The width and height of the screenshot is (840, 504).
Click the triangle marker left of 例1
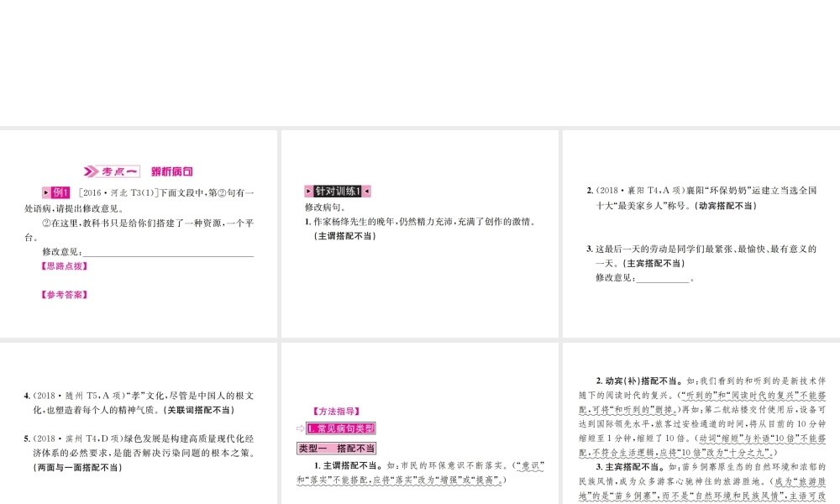pyautogui.click(x=46, y=192)
